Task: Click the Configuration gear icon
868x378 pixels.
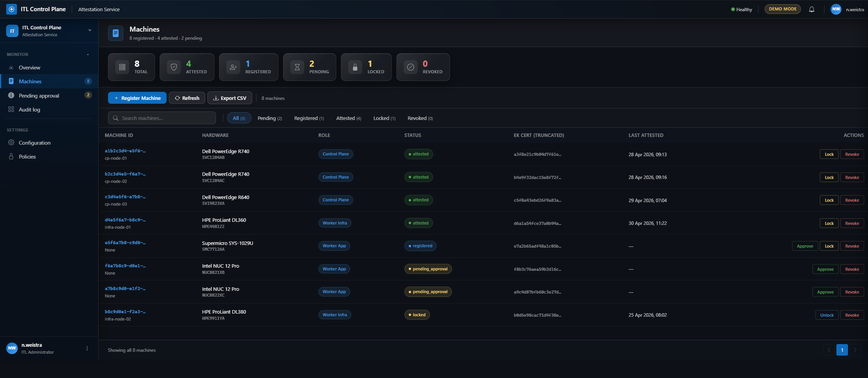Action: 11,143
